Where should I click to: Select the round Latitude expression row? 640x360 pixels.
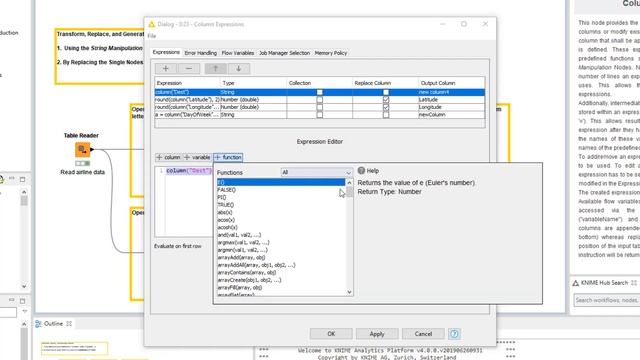point(320,100)
